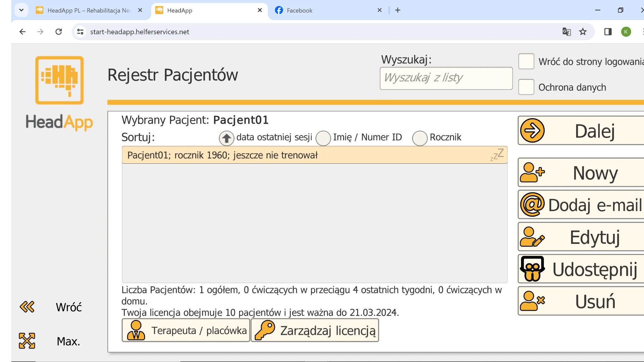The image size is (644, 362).
Task: Click the Terapeuta / placówka label
Action: [199, 331]
